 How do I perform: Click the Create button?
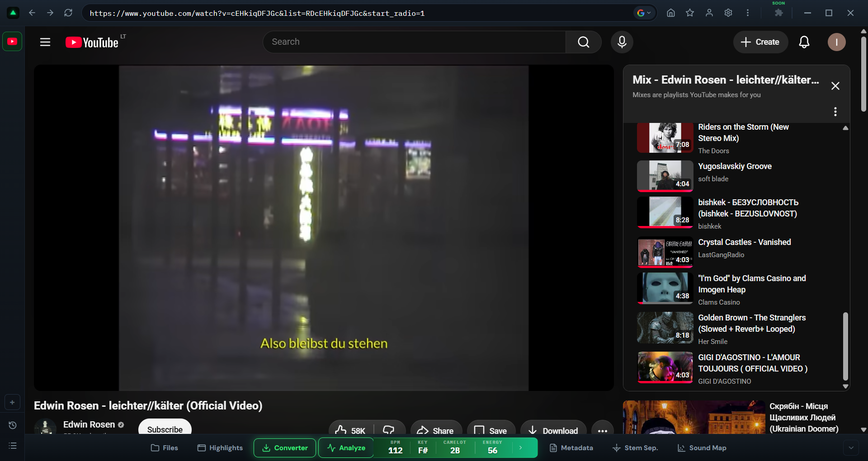pyautogui.click(x=760, y=42)
